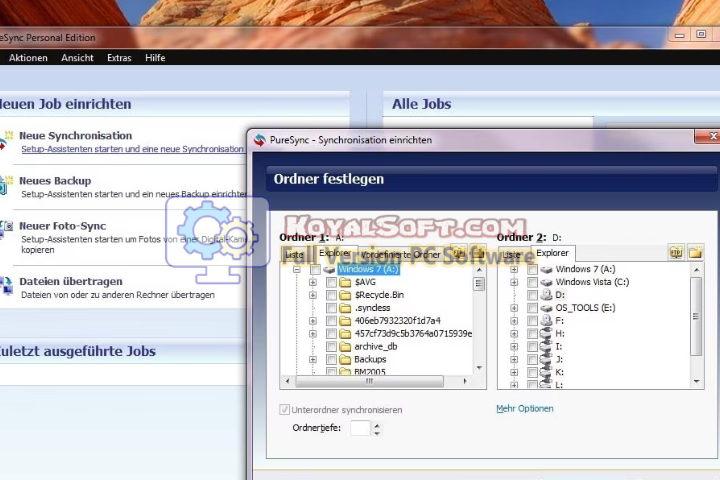Click vertical scrollbar thumb in Ordner 1
This screenshot has height=480, width=720.
[x=479, y=284]
